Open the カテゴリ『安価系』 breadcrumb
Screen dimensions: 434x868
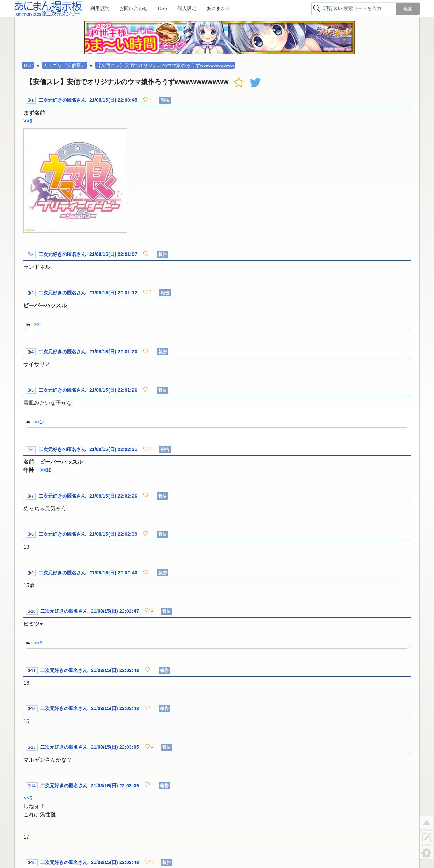tap(64, 65)
